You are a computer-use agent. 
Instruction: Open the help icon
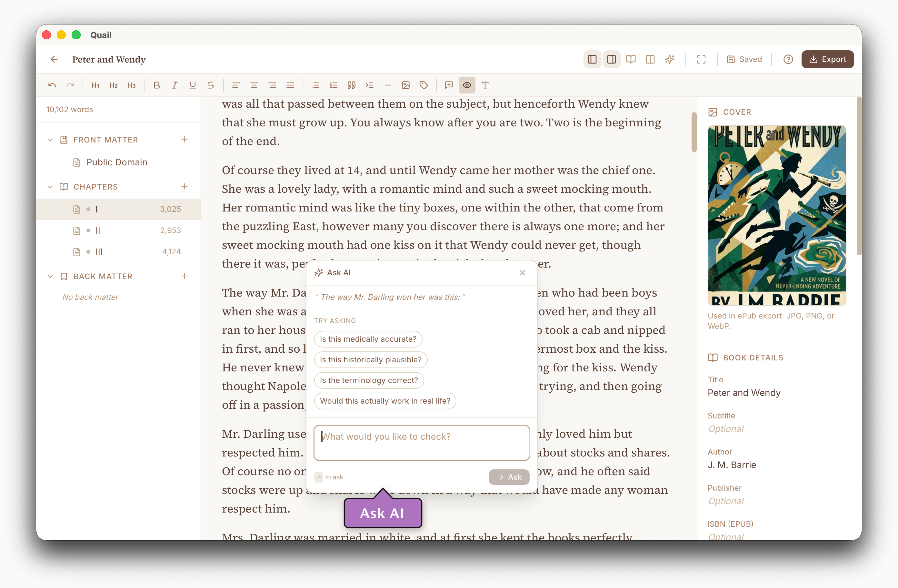pyautogui.click(x=788, y=59)
